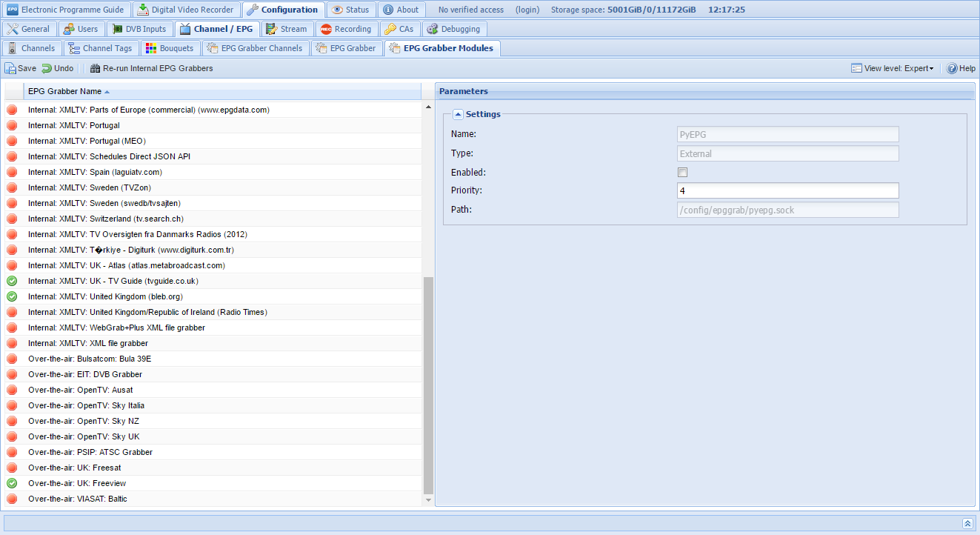Select Over-the-air: Bulsatcom: Bula 39E

coord(213,359)
